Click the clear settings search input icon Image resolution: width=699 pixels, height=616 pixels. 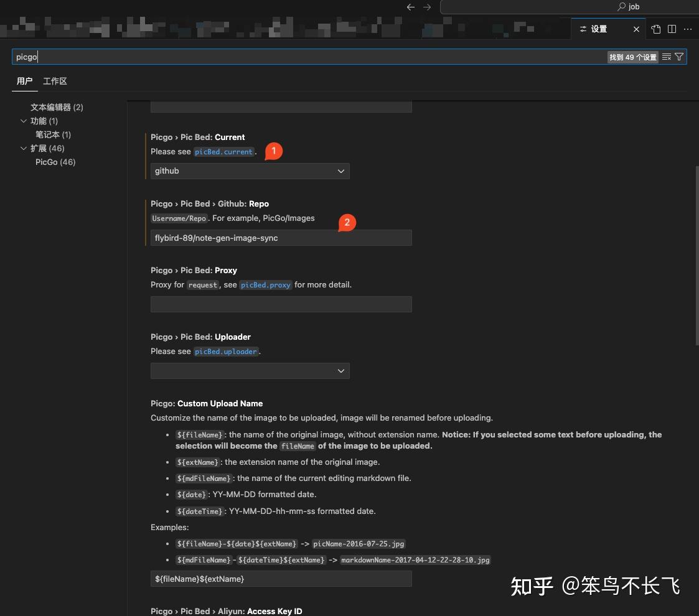pyautogui.click(x=666, y=57)
